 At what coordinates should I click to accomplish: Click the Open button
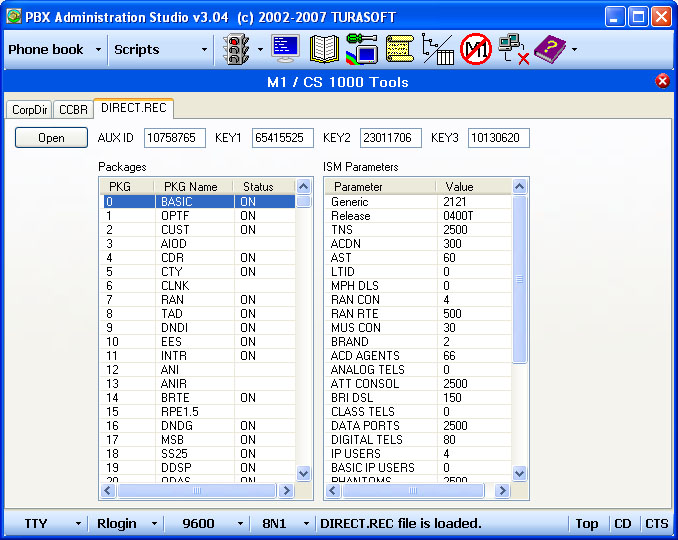(x=51, y=137)
